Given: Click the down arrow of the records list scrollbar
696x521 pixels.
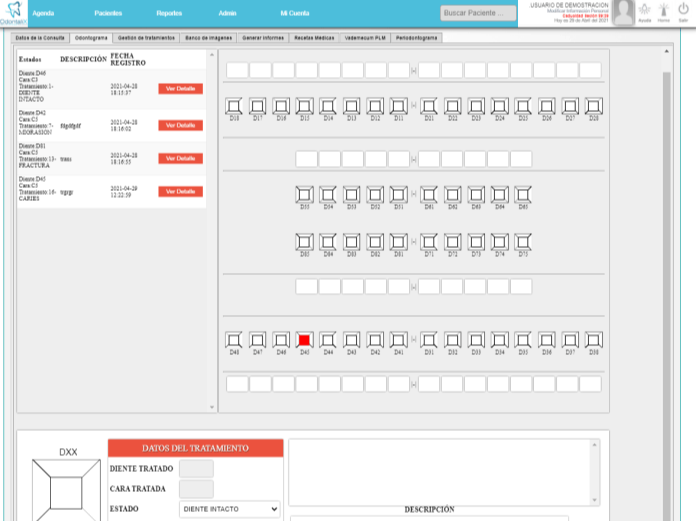Looking at the screenshot, I should coord(212,406).
